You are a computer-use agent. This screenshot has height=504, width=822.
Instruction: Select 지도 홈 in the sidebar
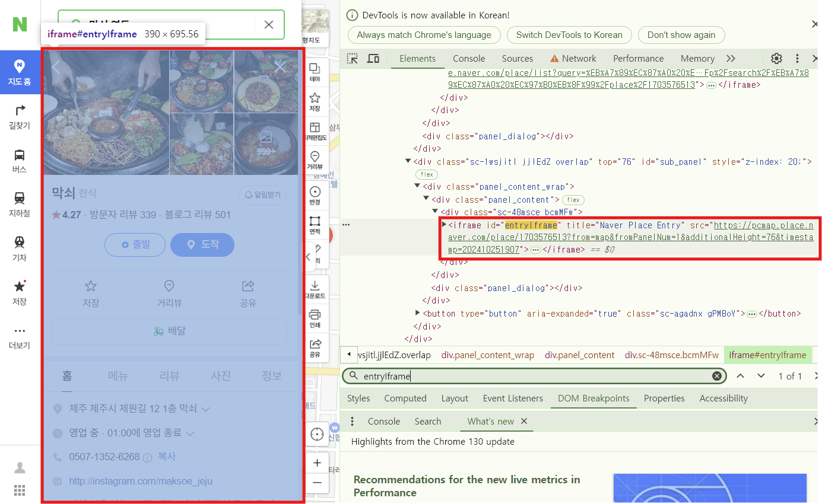(20, 72)
